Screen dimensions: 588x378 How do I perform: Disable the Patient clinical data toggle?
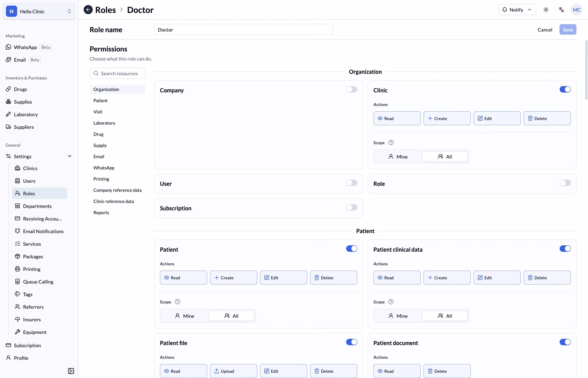click(565, 249)
